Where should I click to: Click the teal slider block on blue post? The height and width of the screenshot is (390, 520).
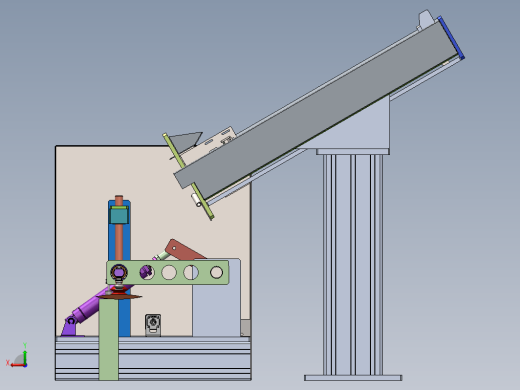(119, 215)
